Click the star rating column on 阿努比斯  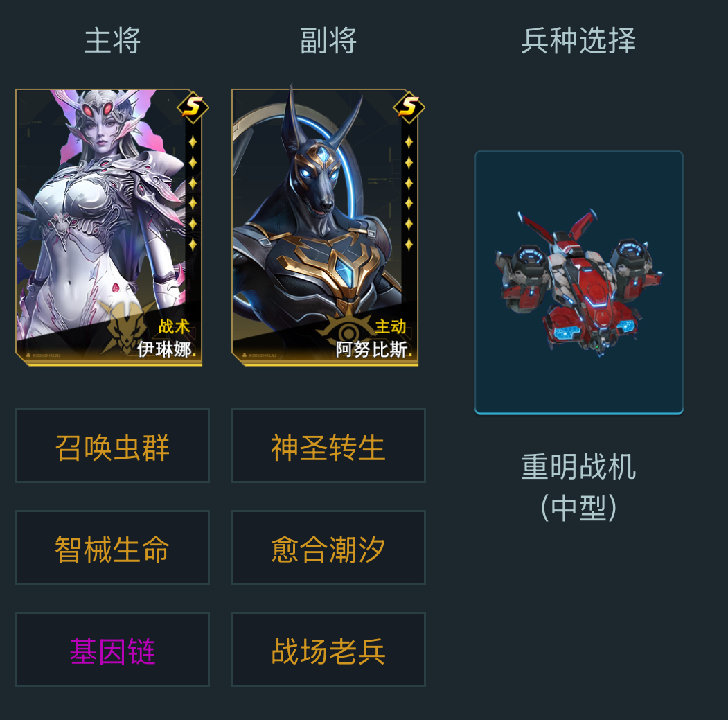click(409, 193)
